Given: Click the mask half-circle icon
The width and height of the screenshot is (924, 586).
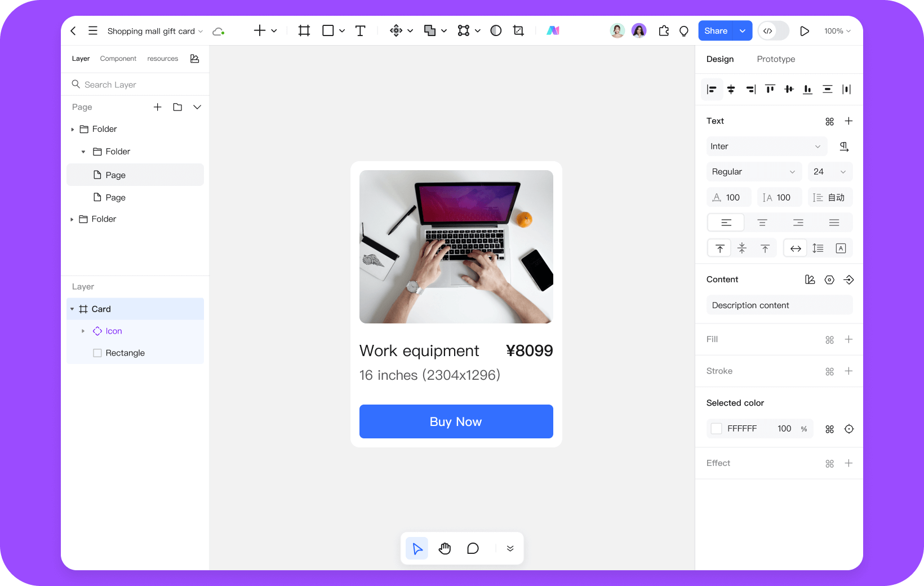Looking at the screenshot, I should 496,31.
